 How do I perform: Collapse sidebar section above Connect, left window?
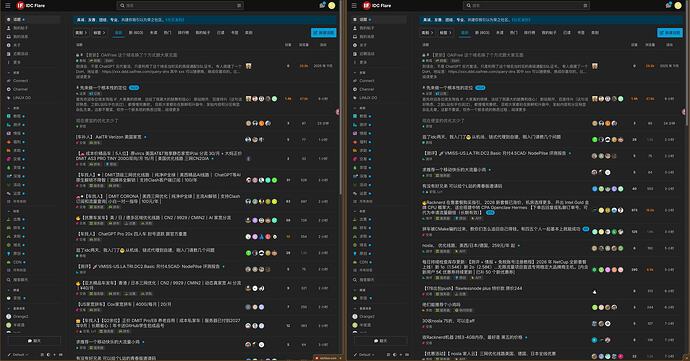tap(13, 73)
